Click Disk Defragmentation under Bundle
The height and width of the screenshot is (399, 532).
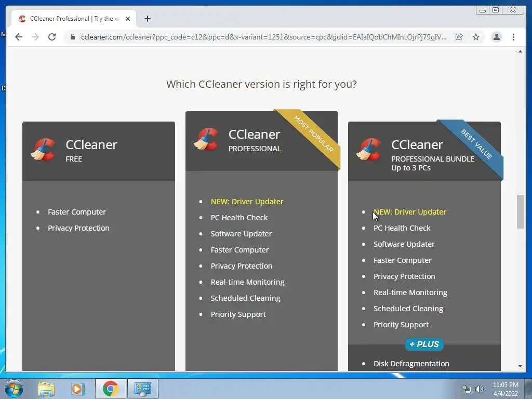pyautogui.click(x=411, y=364)
